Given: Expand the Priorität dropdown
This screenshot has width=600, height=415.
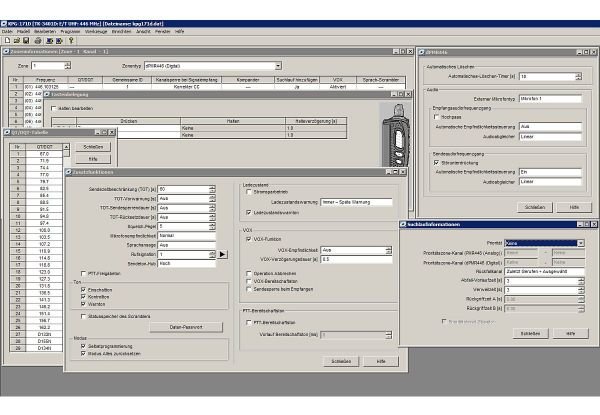Looking at the screenshot, I should [580, 243].
